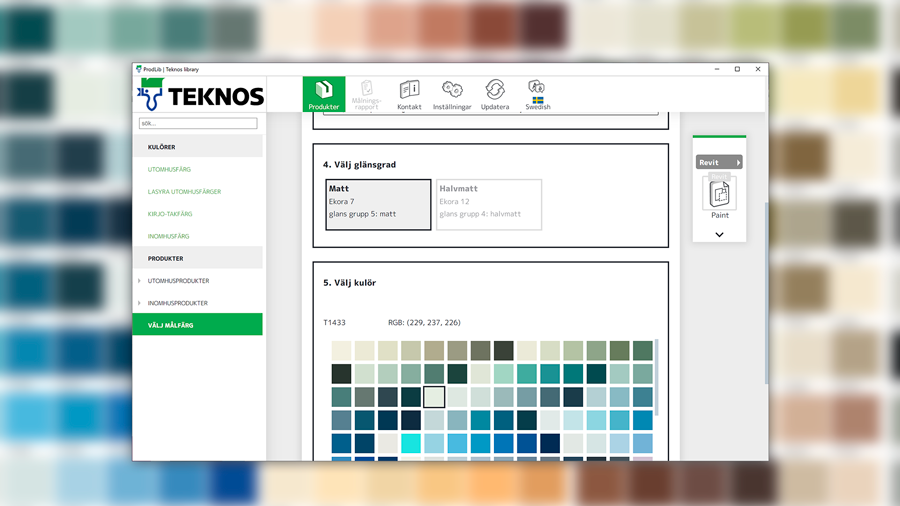Open the PRODUKTER section header
The image size is (900, 506).
198,258
